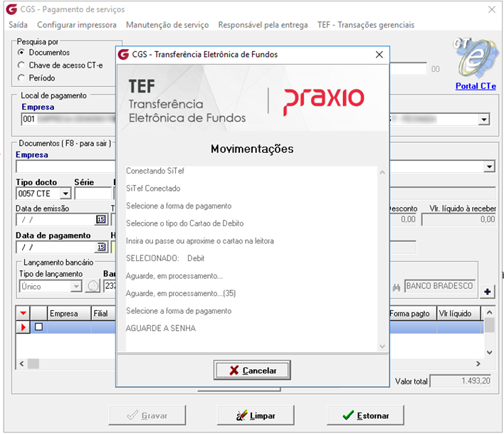Click the Vlr líquido column header
The width and height of the screenshot is (504, 434).
pyautogui.click(x=458, y=313)
